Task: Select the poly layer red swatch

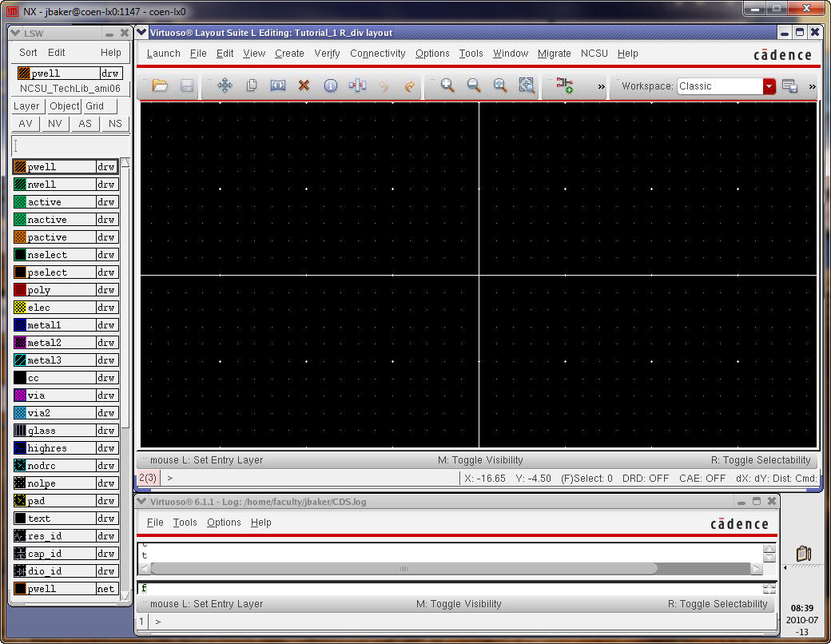Action: (x=20, y=290)
